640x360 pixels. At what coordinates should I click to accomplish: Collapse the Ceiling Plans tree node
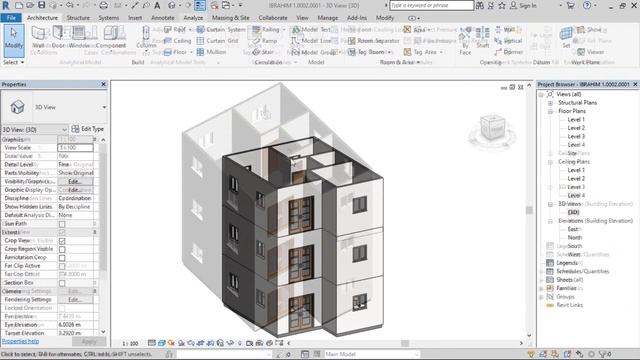[550, 162]
